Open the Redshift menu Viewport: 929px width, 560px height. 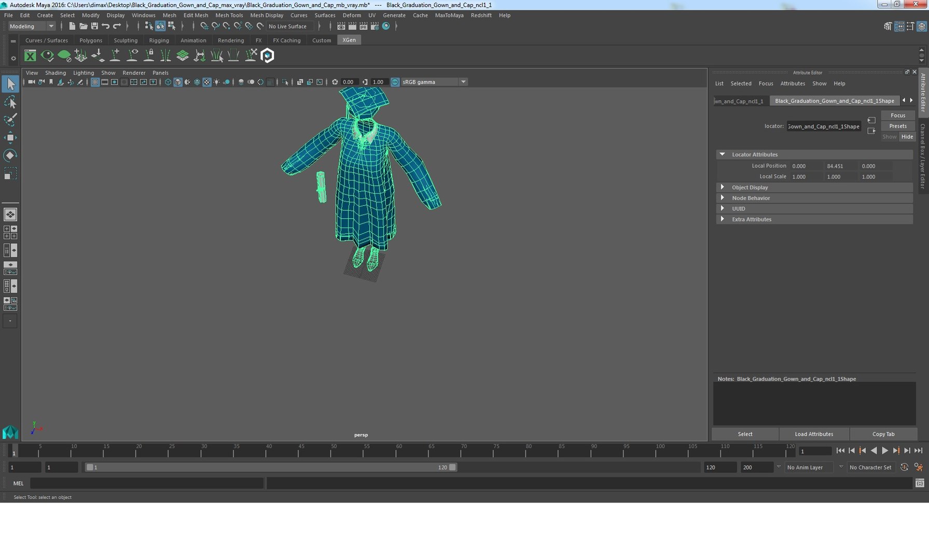click(481, 15)
